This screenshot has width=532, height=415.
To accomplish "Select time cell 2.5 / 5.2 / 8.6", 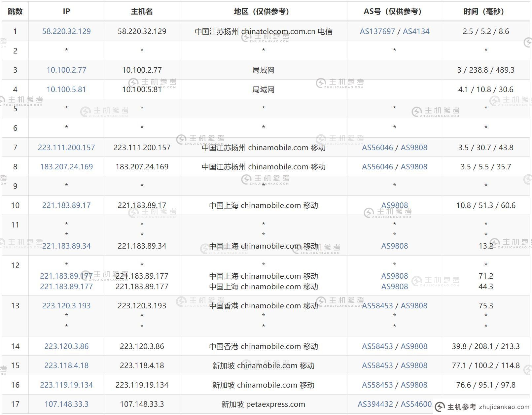I will point(486,31).
